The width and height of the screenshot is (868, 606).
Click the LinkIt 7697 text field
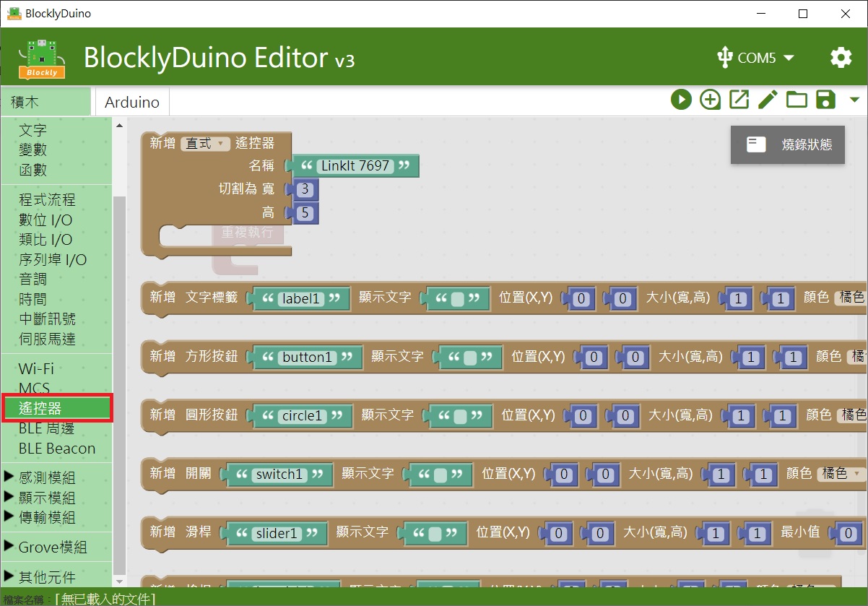coord(355,166)
